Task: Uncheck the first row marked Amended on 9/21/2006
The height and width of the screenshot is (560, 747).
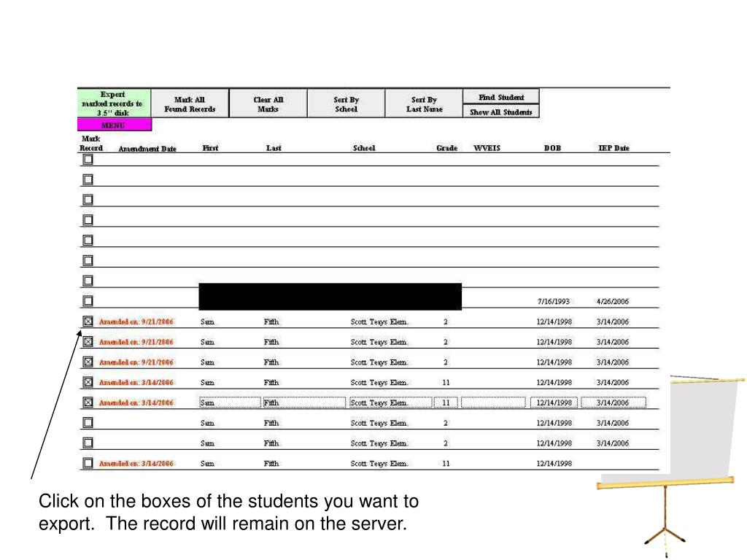Action: point(88,322)
